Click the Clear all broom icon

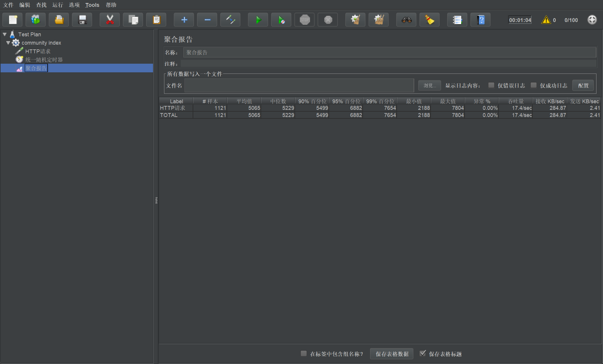(x=378, y=20)
